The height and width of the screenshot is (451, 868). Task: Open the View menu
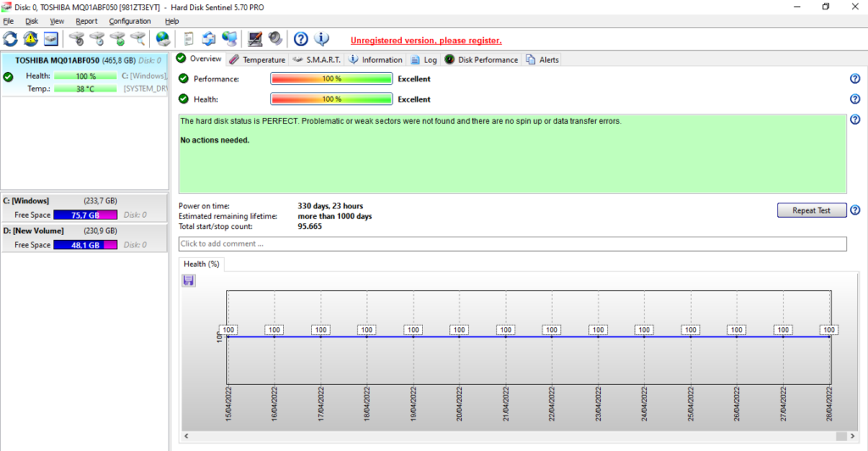57,21
